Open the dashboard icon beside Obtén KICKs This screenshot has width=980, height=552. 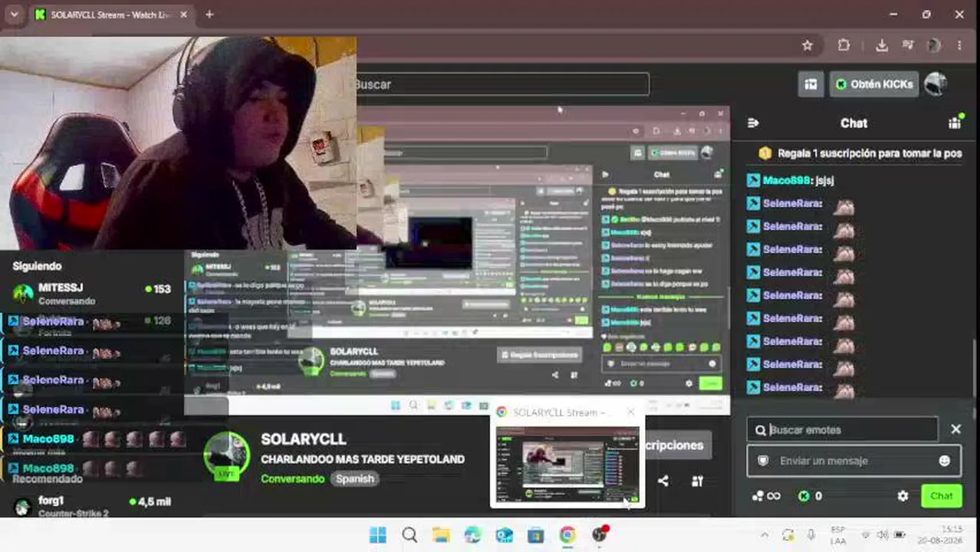point(811,84)
